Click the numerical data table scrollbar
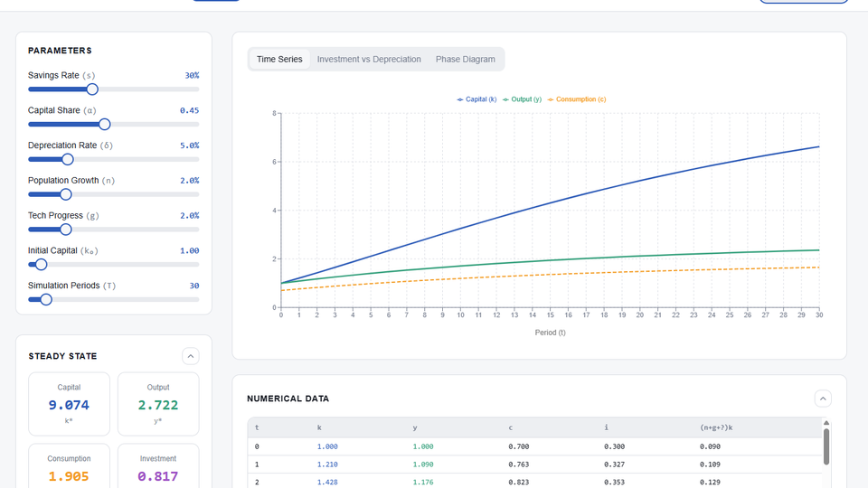 (x=826, y=445)
